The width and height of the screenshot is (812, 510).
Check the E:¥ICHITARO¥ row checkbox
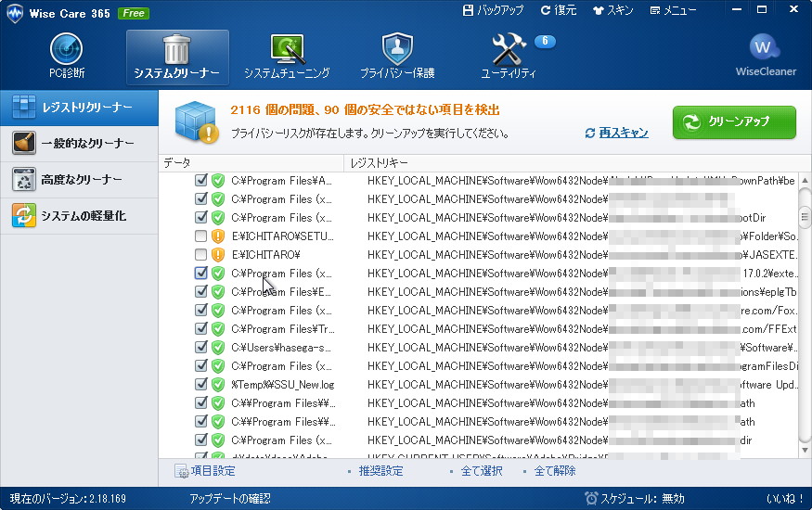pos(201,255)
